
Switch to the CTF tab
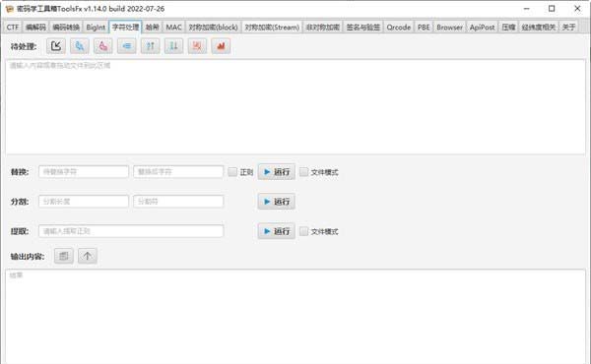13,28
